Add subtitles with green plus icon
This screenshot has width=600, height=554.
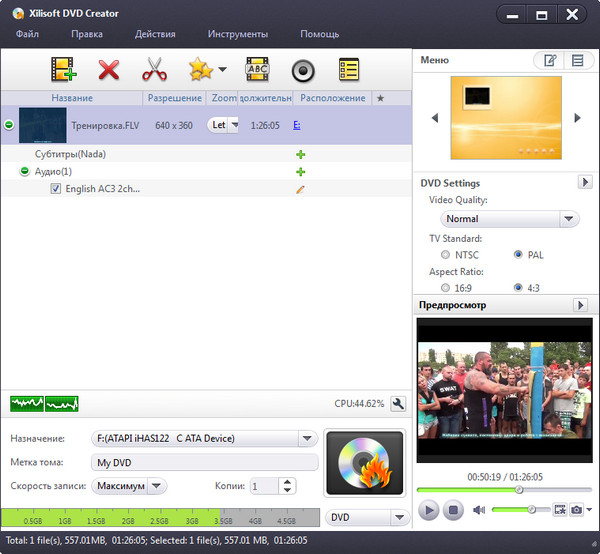(x=300, y=154)
